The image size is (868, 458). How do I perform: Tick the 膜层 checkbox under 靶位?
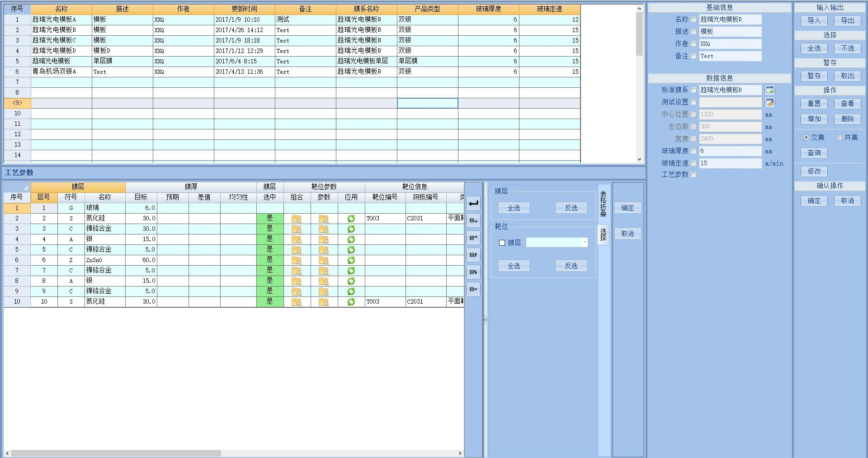pyautogui.click(x=502, y=243)
